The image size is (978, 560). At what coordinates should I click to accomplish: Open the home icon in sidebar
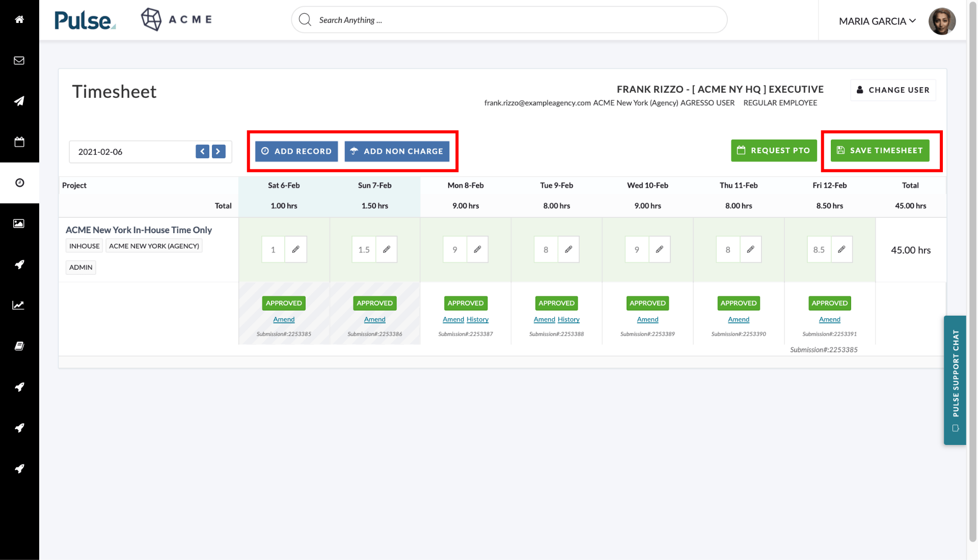[x=19, y=19]
